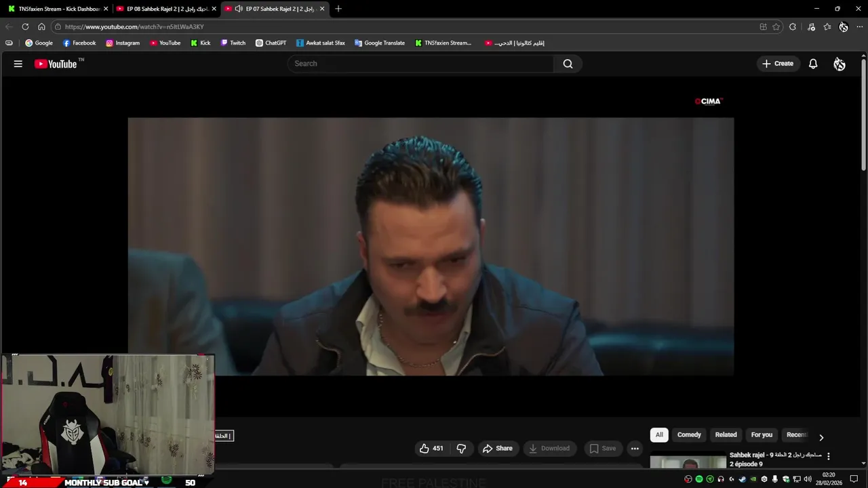Go to YouTube home via the logo
The image size is (868, 488).
click(56, 64)
